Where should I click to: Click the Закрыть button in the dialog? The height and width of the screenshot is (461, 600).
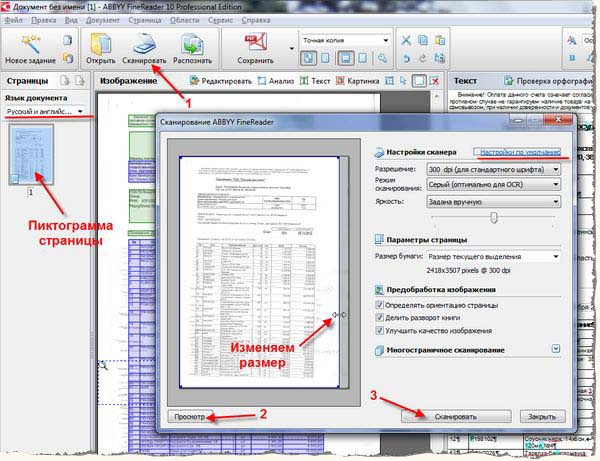pos(542,417)
